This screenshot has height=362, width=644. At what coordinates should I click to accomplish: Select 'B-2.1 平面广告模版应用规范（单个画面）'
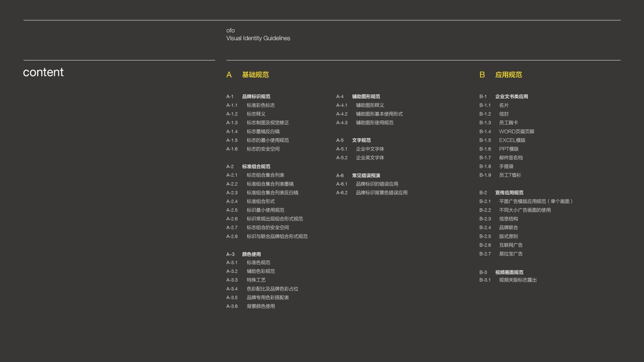pos(526,202)
